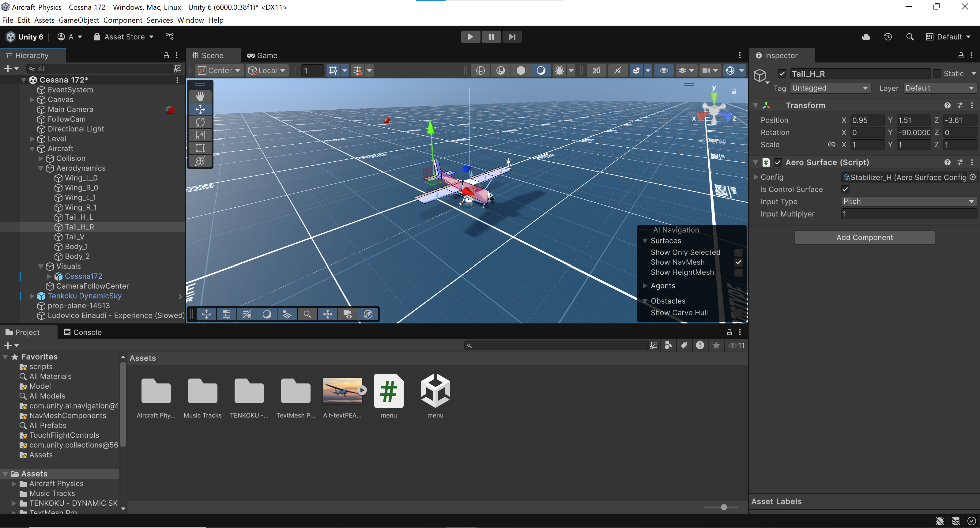Click the Position X field
The image size is (980, 528).
(x=867, y=120)
